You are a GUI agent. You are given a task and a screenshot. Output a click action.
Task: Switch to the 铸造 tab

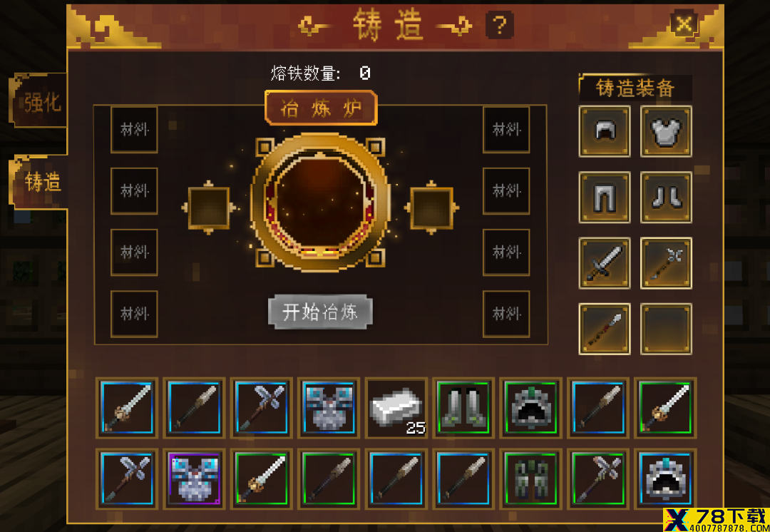coord(40,183)
